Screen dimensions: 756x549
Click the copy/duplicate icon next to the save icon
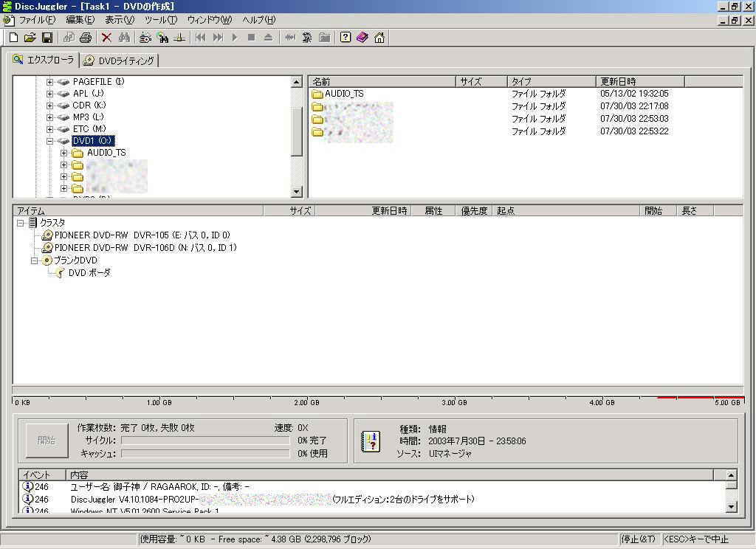(x=69, y=38)
